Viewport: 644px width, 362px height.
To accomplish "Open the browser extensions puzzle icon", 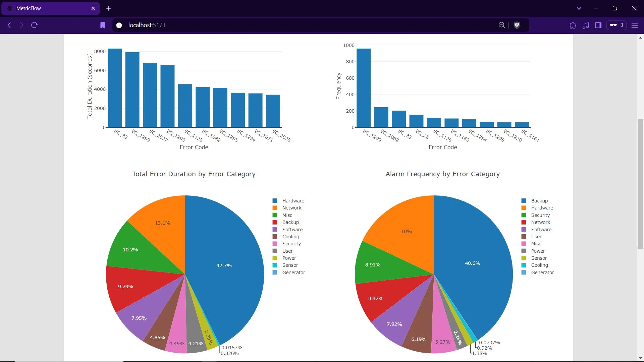I will click(x=573, y=25).
